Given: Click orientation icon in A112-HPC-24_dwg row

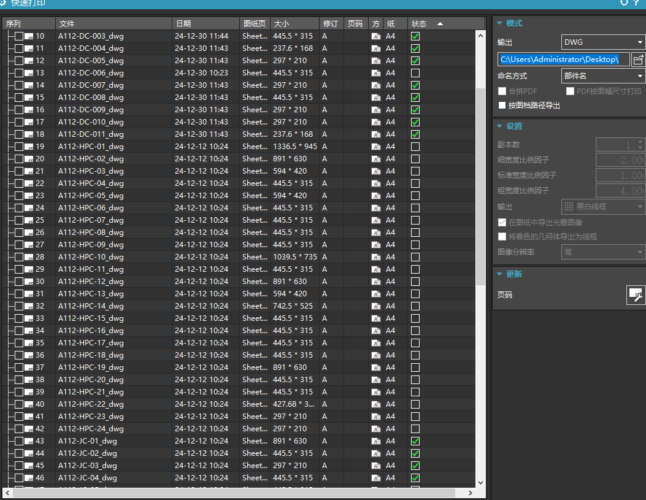Looking at the screenshot, I should pos(375,429).
